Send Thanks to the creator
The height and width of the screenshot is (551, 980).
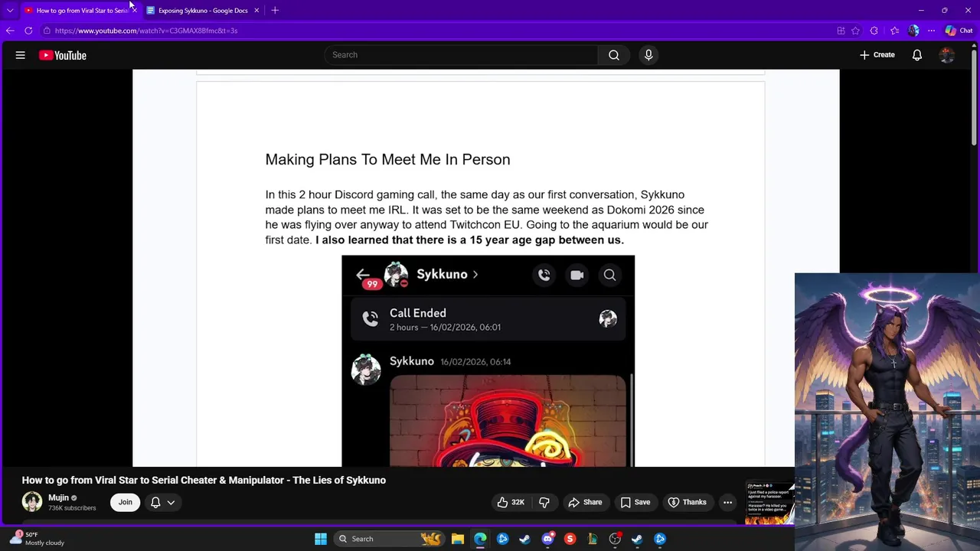click(687, 502)
